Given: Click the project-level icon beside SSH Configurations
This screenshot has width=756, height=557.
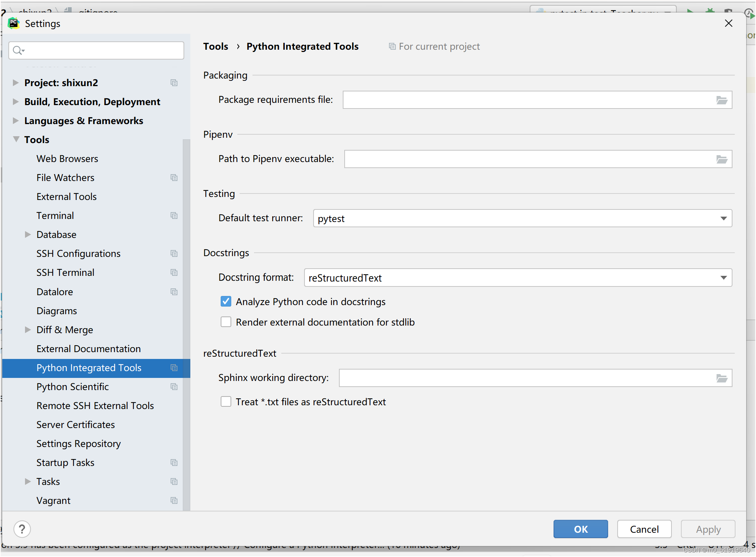Looking at the screenshot, I should [x=174, y=253].
